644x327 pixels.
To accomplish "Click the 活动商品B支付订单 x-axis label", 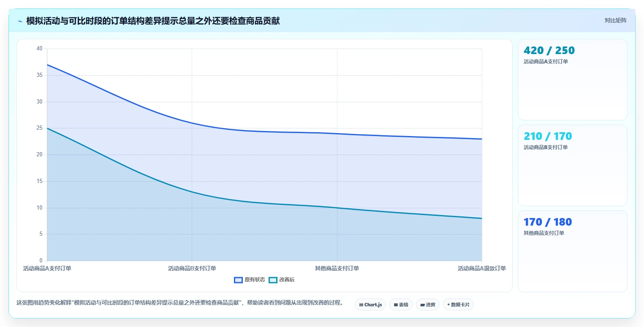I will (x=192, y=268).
